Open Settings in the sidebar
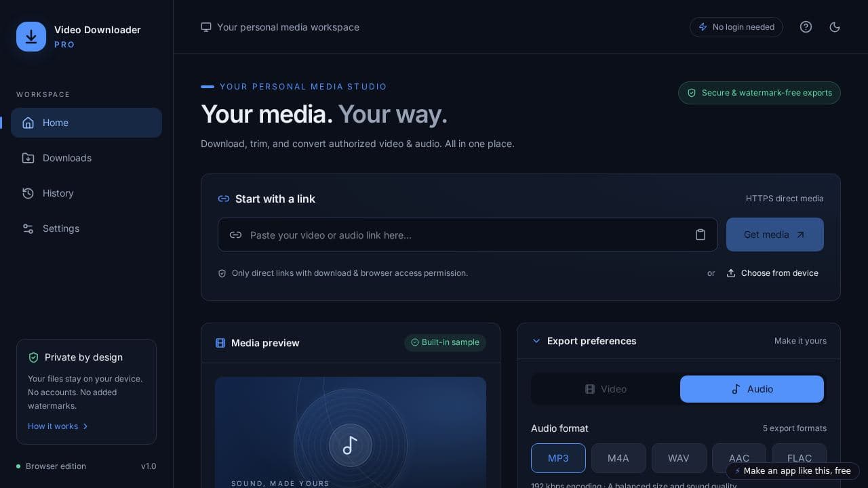This screenshot has height=488, width=868. [86, 228]
